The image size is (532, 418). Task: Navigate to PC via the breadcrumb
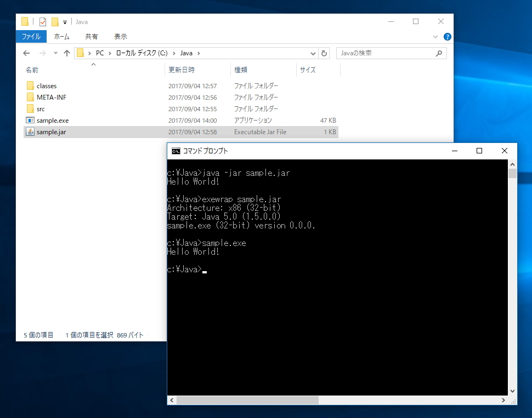click(100, 53)
